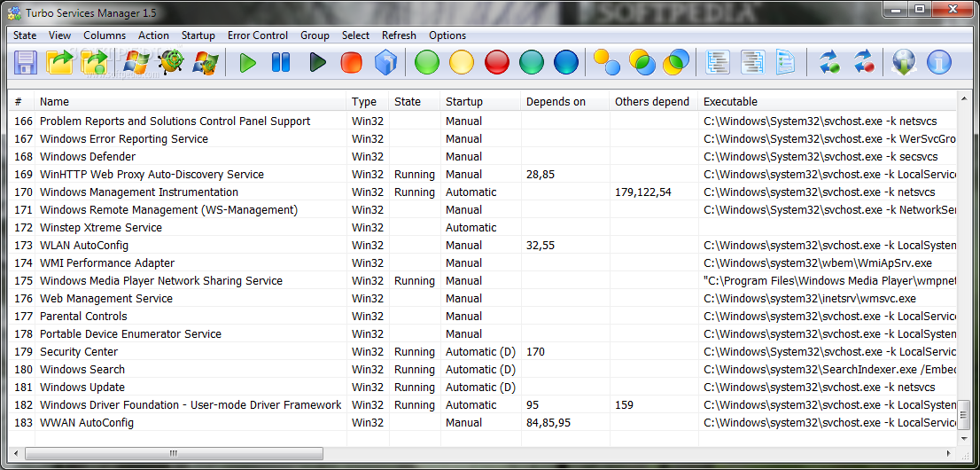Open the Select menu
This screenshot has width=980, height=470.
tap(355, 35)
